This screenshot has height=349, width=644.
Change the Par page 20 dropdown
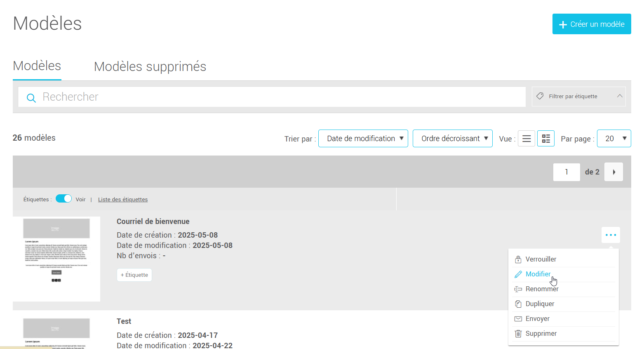pos(614,139)
